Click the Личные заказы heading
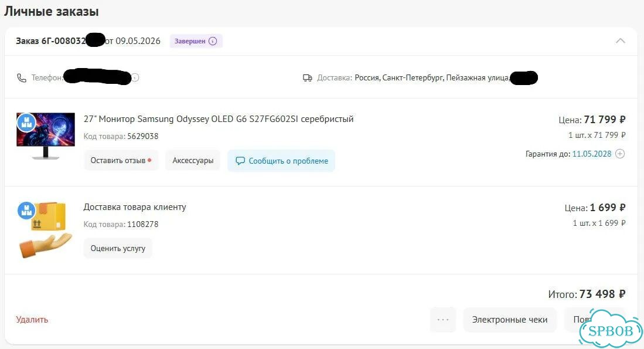 point(52,11)
